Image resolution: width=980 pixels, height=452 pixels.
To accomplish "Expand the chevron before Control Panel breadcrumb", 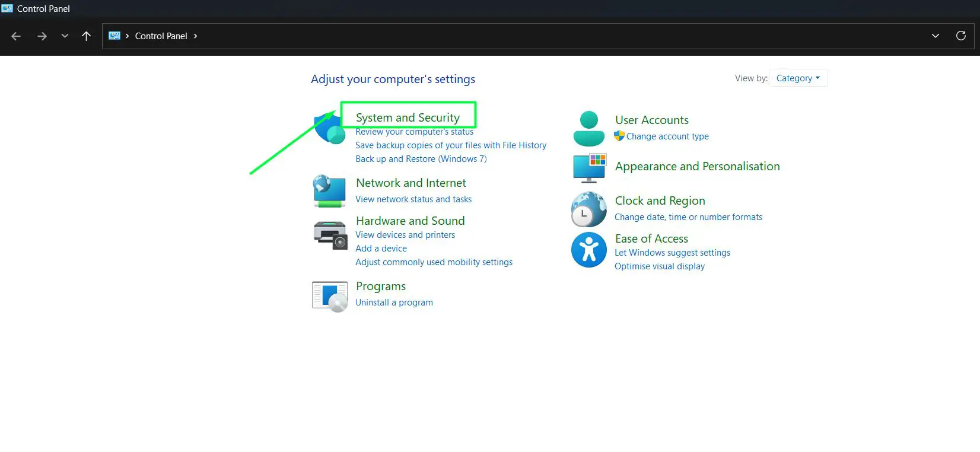I will pyautogui.click(x=127, y=36).
